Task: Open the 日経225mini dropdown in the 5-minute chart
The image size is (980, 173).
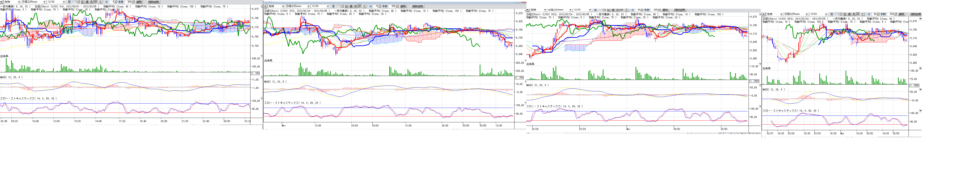Action: (x=44, y=2)
